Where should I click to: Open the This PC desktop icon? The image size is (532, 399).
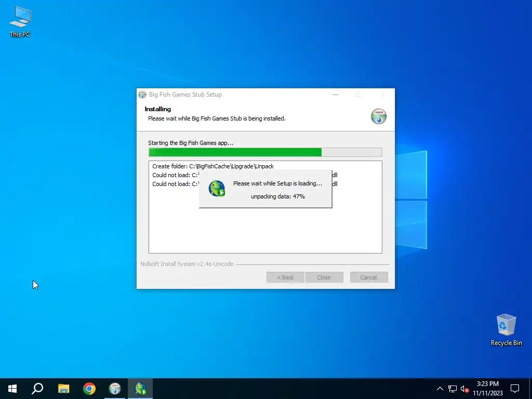[x=20, y=22]
